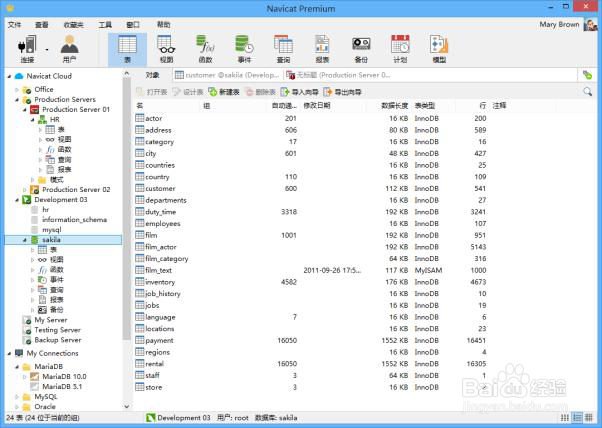The image size is (602, 428).
Task: Switch to detail list view
Action: [577, 418]
